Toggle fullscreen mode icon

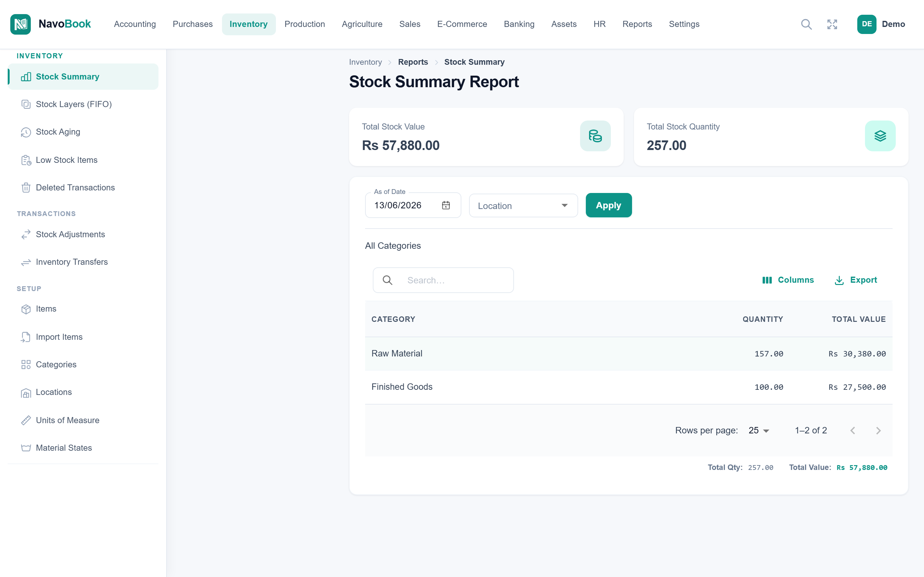point(832,24)
